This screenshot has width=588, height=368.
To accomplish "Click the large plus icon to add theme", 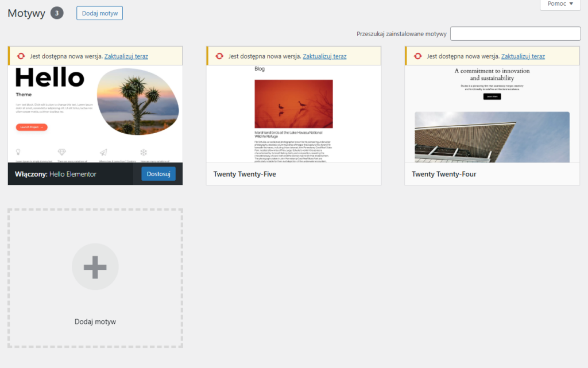I will pos(95,267).
